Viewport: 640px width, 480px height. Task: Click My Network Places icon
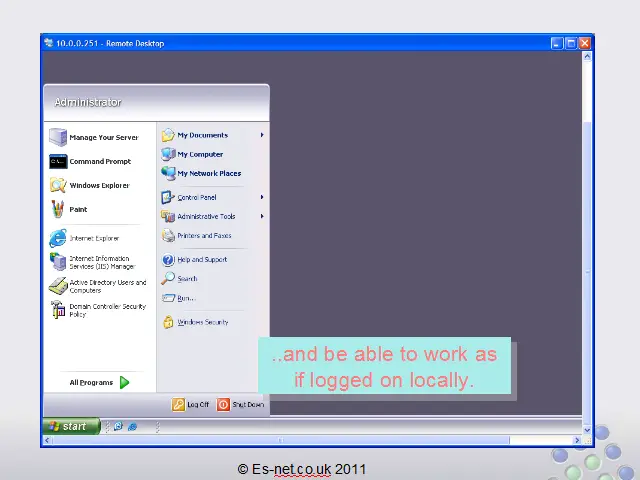(168, 173)
